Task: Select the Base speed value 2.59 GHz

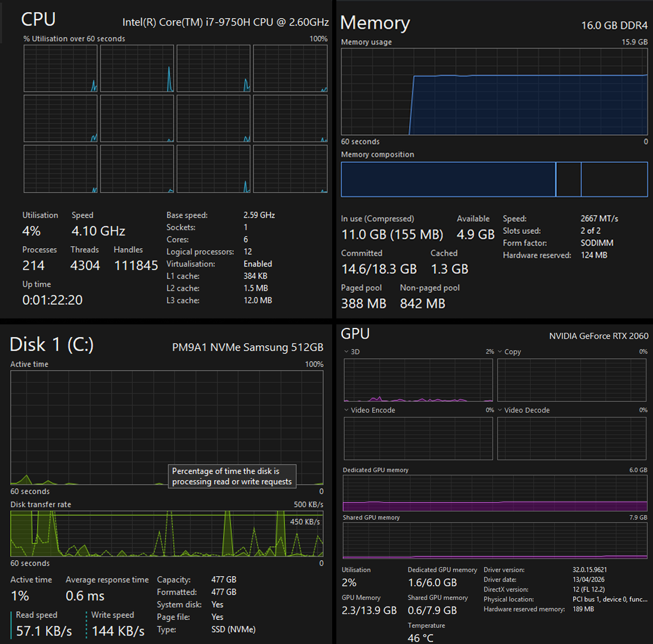Action: [x=259, y=215]
